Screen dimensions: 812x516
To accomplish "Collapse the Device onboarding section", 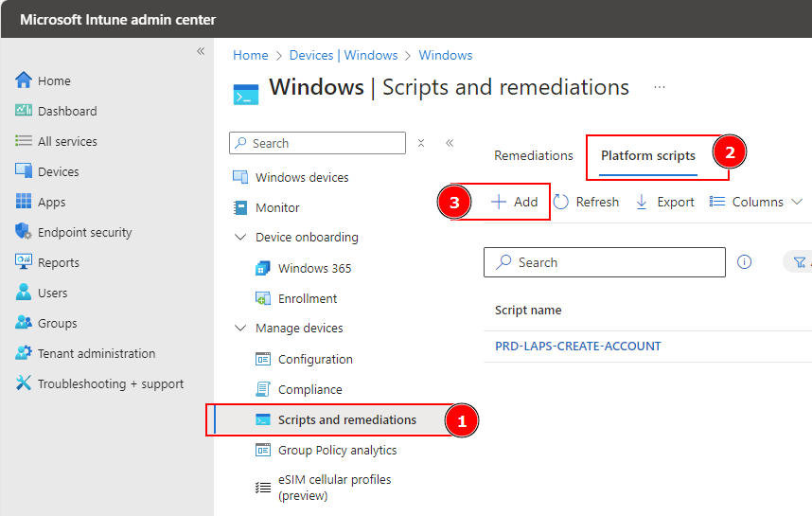I will [240, 238].
